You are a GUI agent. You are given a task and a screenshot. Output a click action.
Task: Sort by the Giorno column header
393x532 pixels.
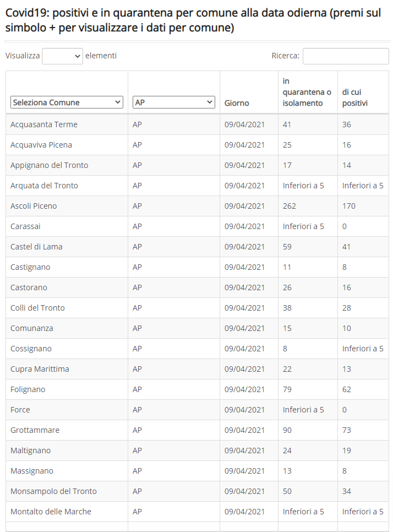click(237, 103)
